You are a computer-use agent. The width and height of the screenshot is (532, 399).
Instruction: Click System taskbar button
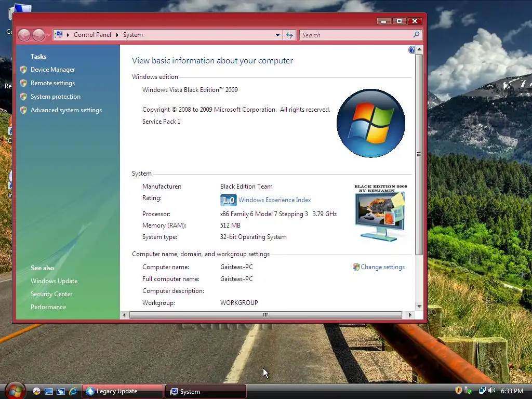coord(206,391)
